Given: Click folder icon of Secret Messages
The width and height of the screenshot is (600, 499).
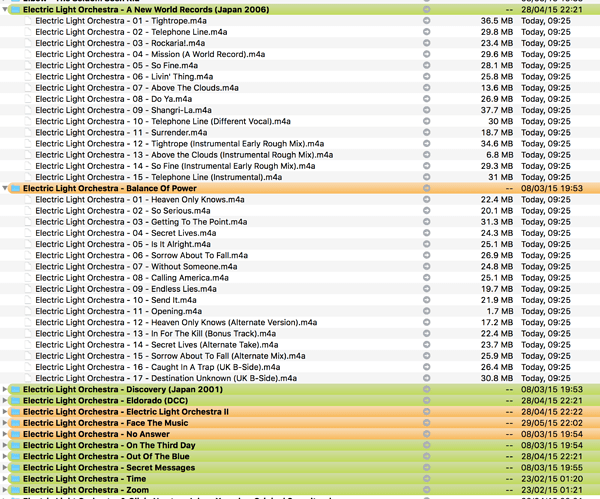Looking at the screenshot, I should (15, 468).
